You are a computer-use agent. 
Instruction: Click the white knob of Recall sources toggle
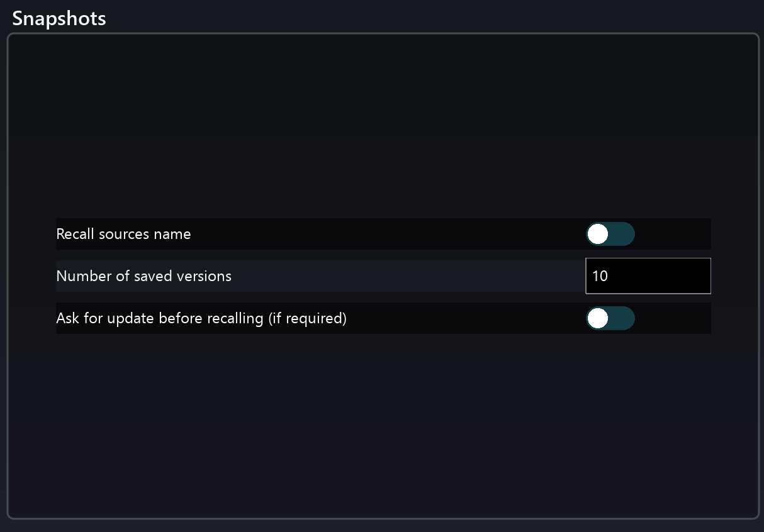coord(597,234)
